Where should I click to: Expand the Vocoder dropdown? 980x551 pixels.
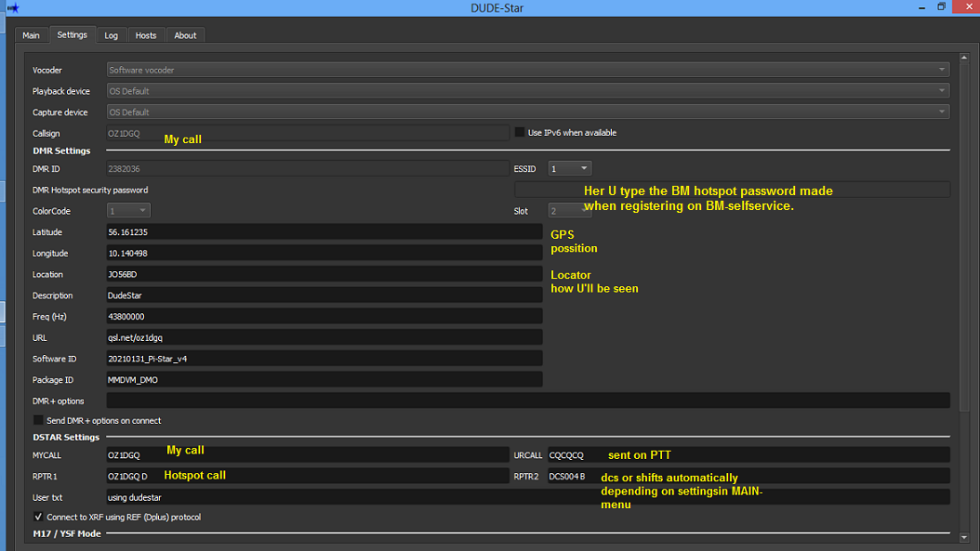(528, 70)
